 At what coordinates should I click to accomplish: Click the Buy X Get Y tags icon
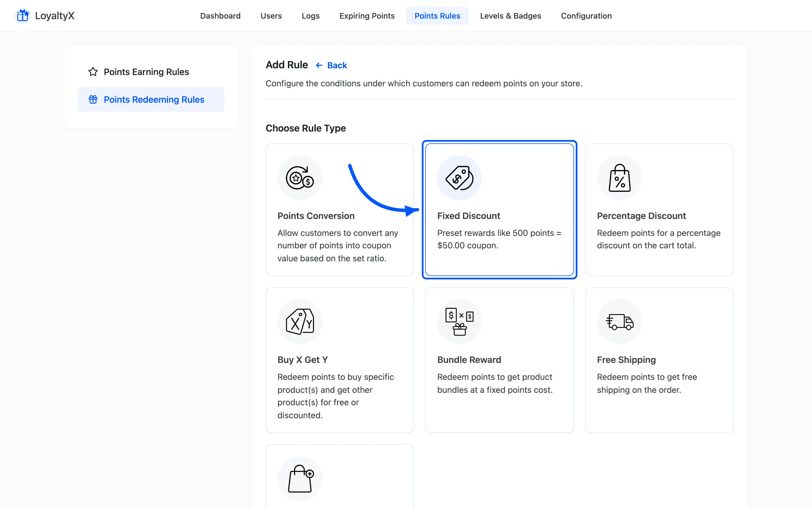[x=300, y=321]
